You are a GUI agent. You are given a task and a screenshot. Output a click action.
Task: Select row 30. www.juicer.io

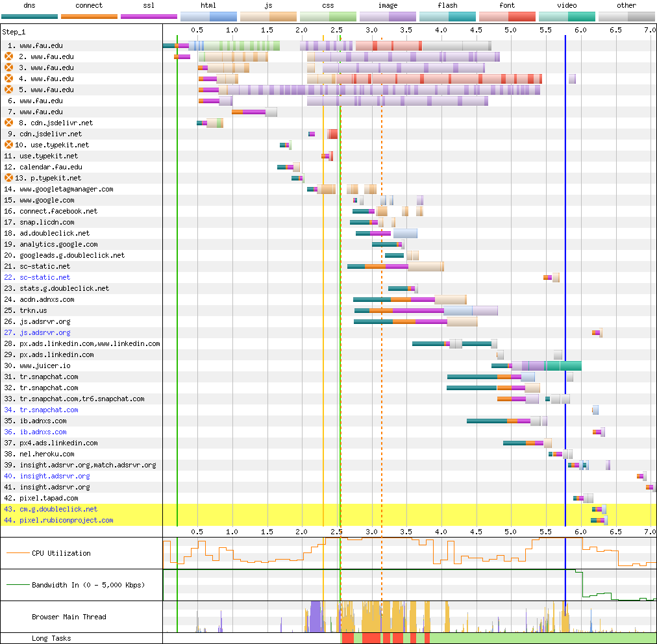[37, 365]
